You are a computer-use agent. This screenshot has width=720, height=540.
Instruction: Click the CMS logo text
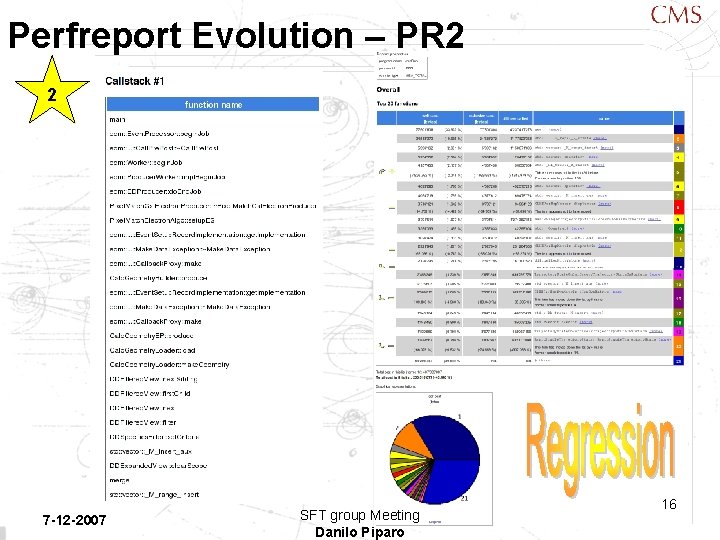tap(676, 15)
